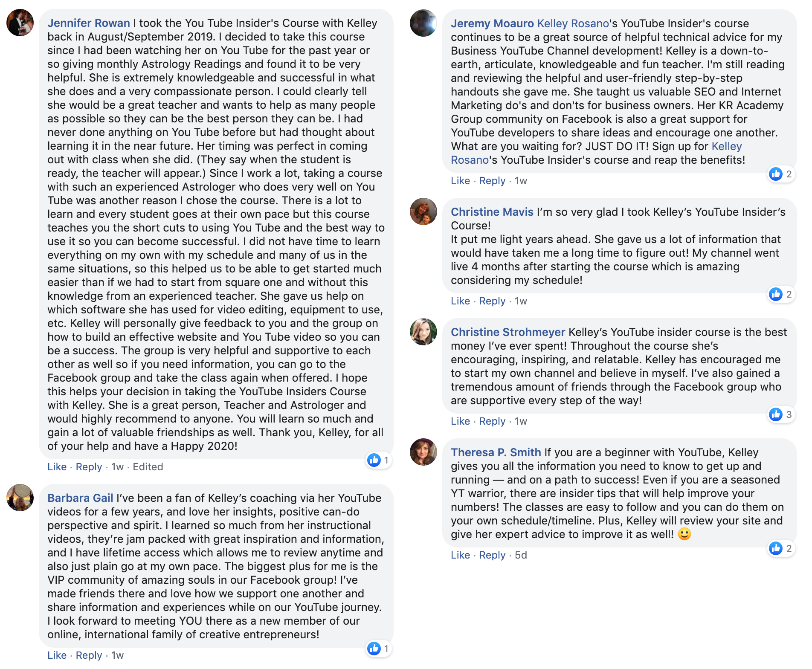Open the reactions badge on Theresa P. Smith's comment
The width and height of the screenshot is (812, 669).
pyautogui.click(x=781, y=548)
